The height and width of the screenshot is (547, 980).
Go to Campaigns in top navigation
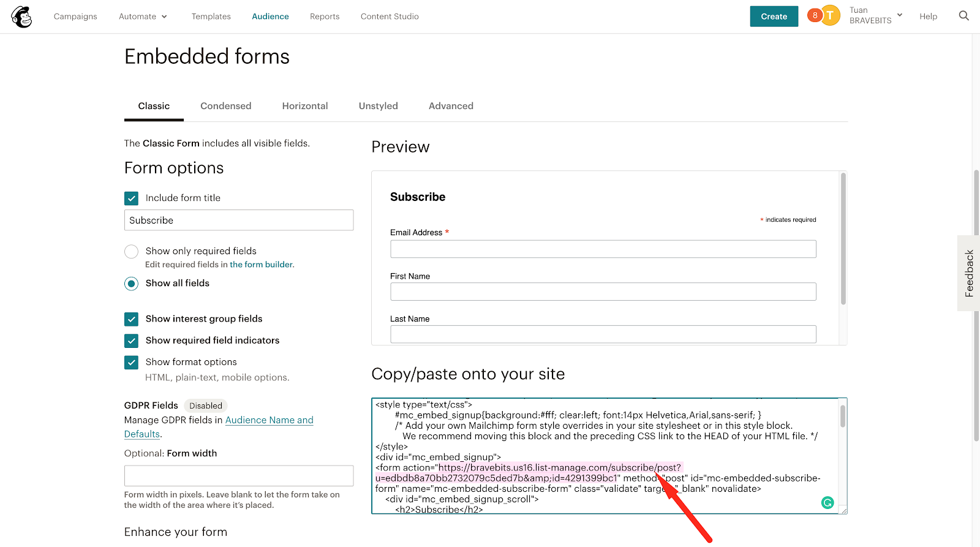point(75,17)
